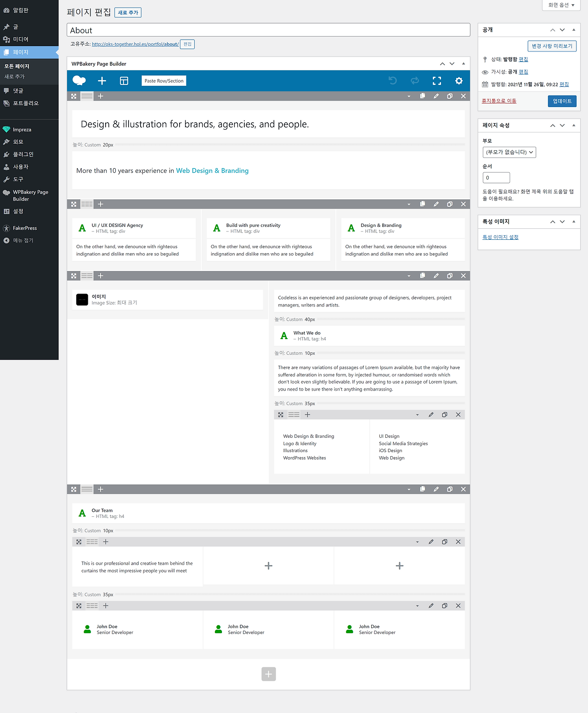
Task: Toggle collapse arrow on the feature boxes row
Action: point(409,204)
